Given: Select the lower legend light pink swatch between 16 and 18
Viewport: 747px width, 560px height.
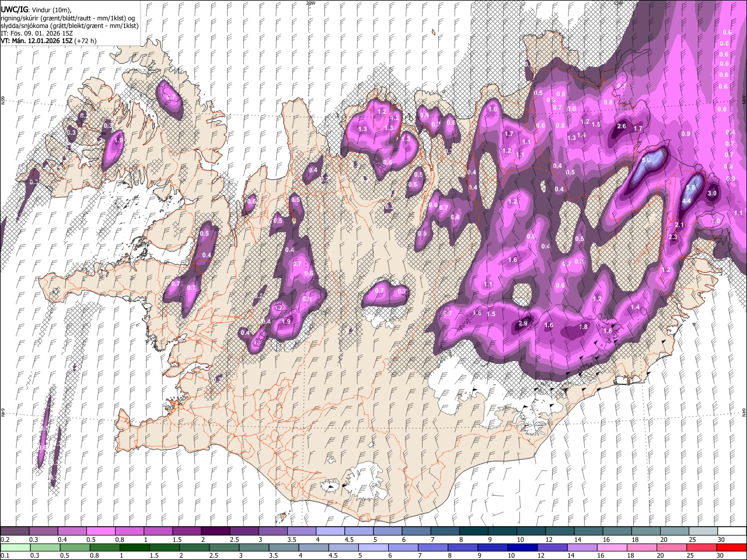Looking at the screenshot, I should pos(612,547).
